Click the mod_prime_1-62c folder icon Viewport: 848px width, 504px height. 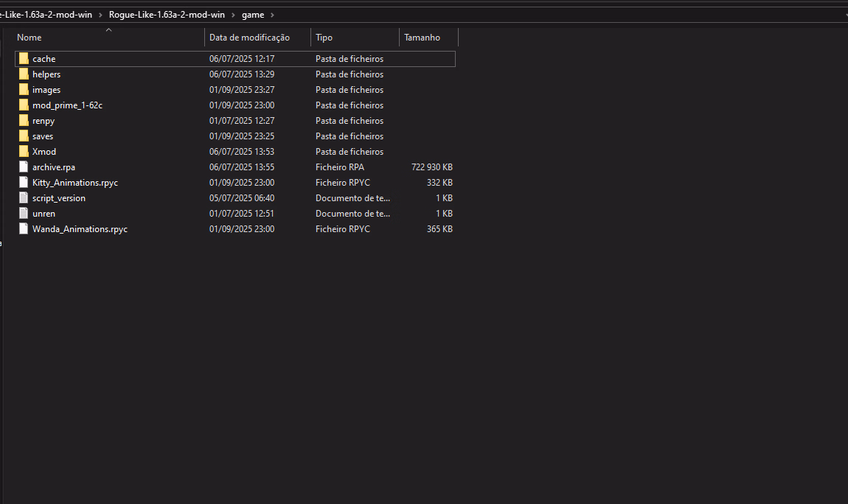tap(24, 105)
